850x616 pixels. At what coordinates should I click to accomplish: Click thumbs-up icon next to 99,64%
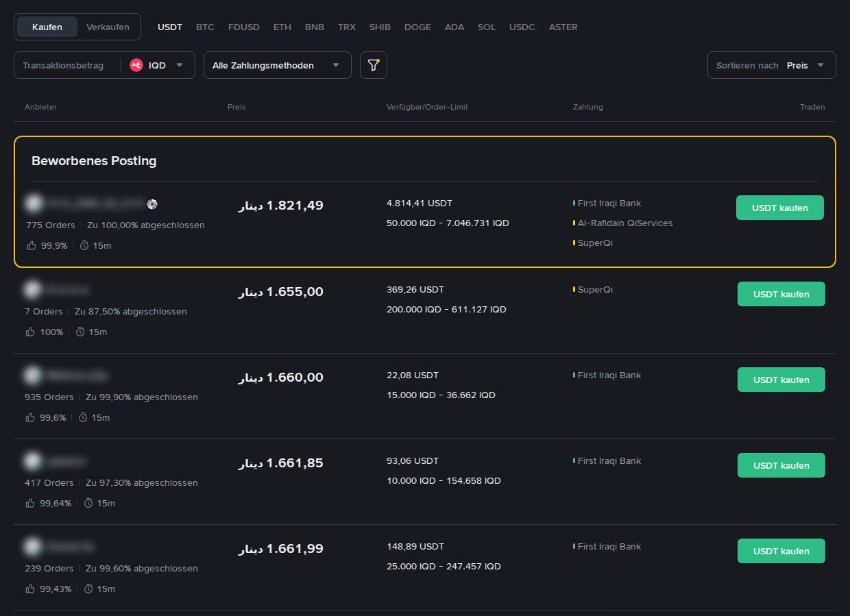(x=30, y=503)
